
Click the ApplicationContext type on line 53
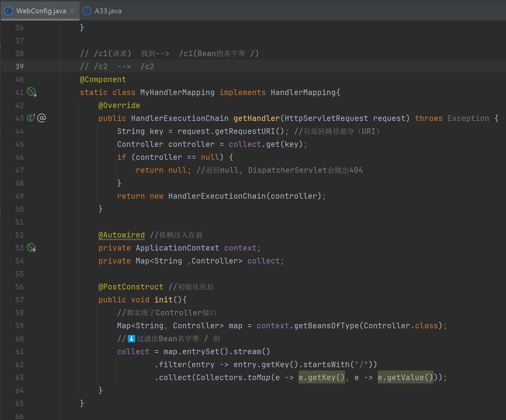tap(177, 248)
